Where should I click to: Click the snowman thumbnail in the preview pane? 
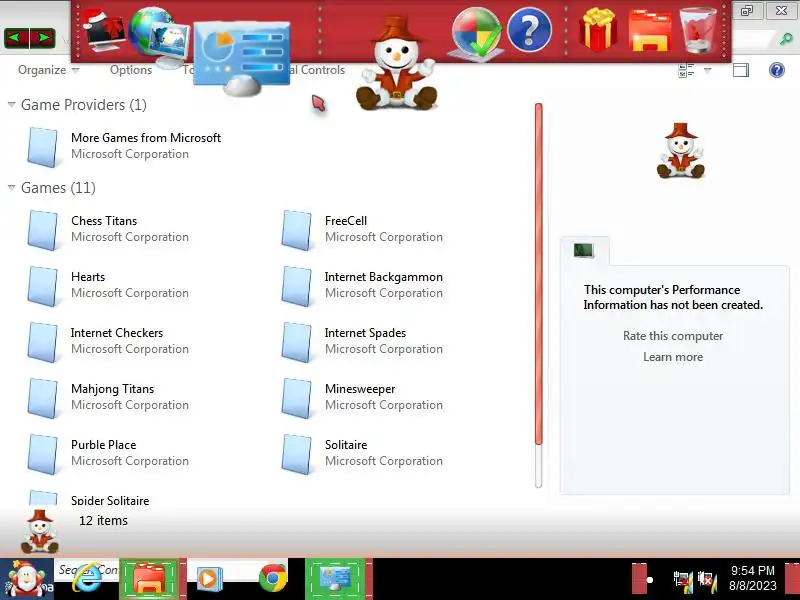[681, 151]
